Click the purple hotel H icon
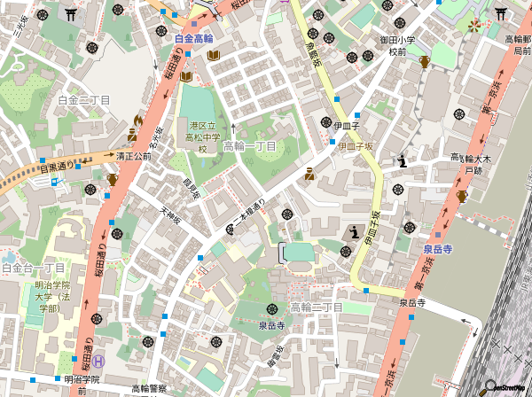532x397 pixels. (99, 361)
